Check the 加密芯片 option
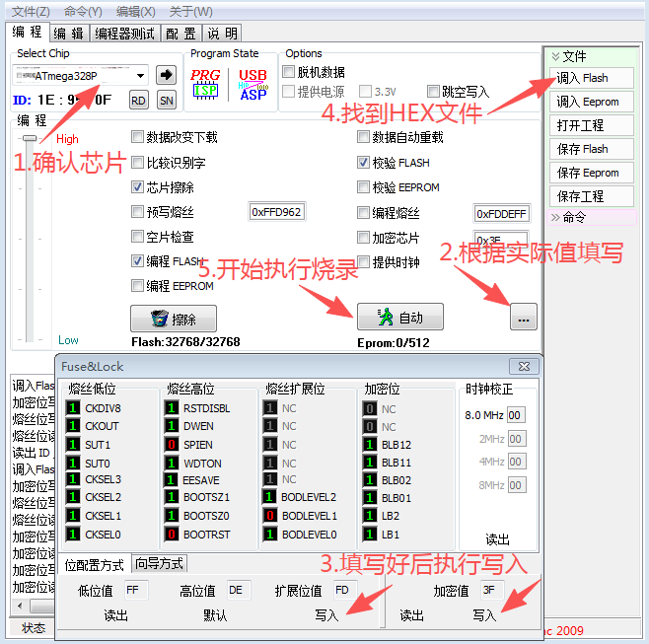The height and width of the screenshot is (644, 649). point(363,238)
